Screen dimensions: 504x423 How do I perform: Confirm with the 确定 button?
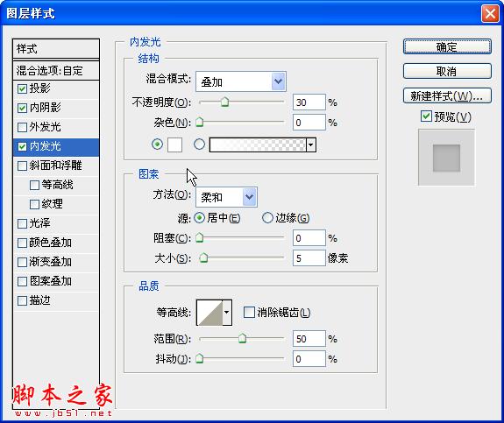[447, 47]
